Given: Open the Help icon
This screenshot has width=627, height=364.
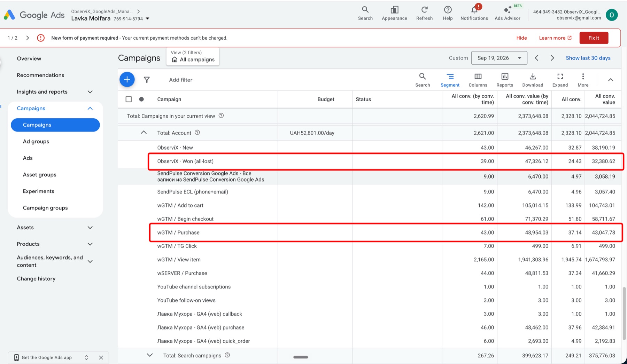Looking at the screenshot, I should tap(448, 13).
